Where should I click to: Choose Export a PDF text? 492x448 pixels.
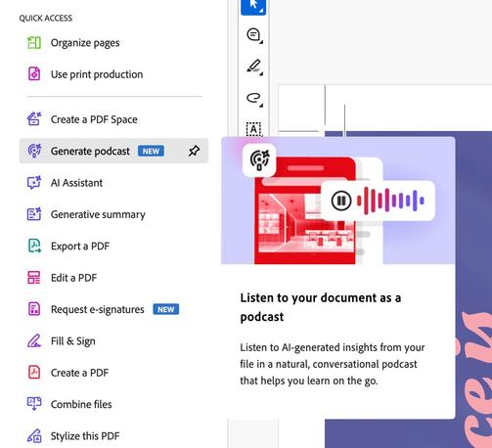80,246
